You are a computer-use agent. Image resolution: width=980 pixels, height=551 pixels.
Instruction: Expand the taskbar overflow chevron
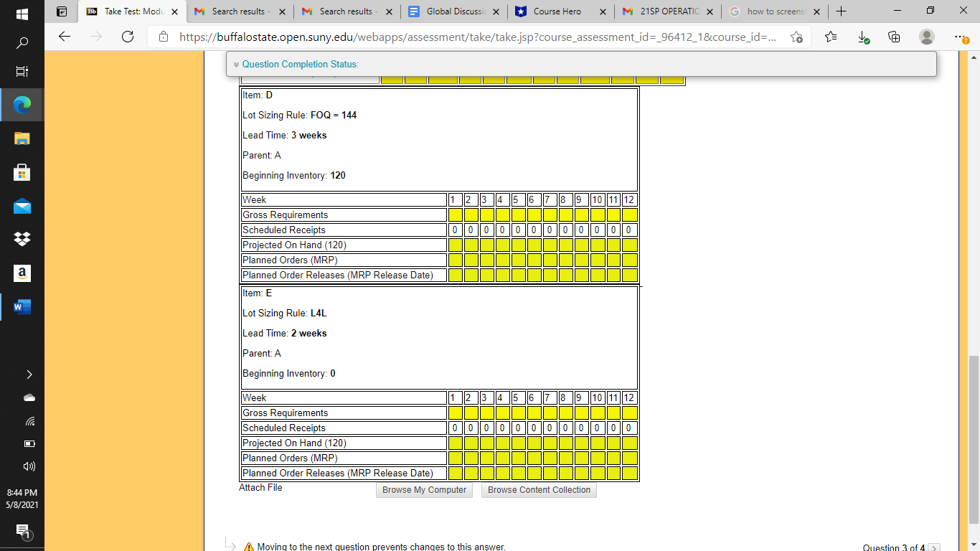[x=29, y=374]
